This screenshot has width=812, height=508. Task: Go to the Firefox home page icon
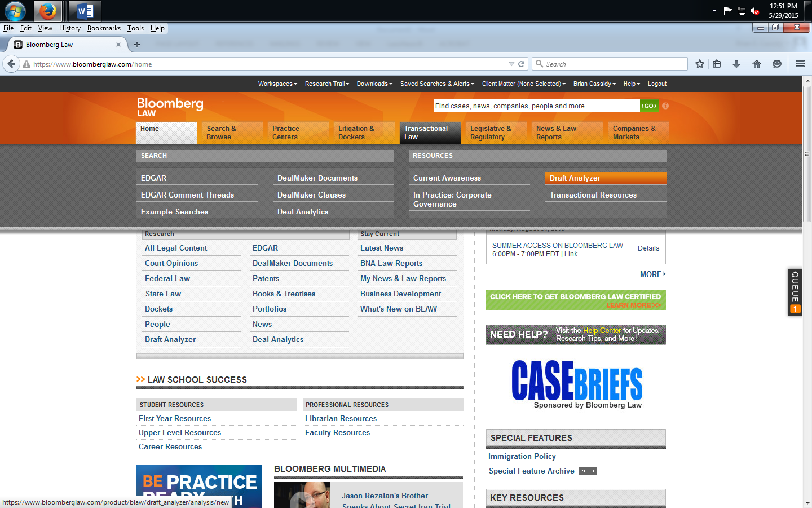757,64
